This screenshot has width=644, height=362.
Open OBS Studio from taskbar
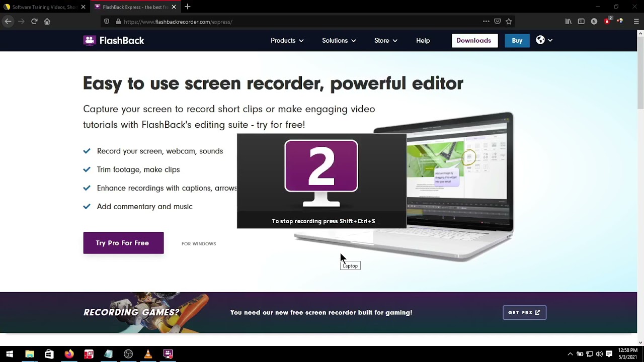point(128,354)
